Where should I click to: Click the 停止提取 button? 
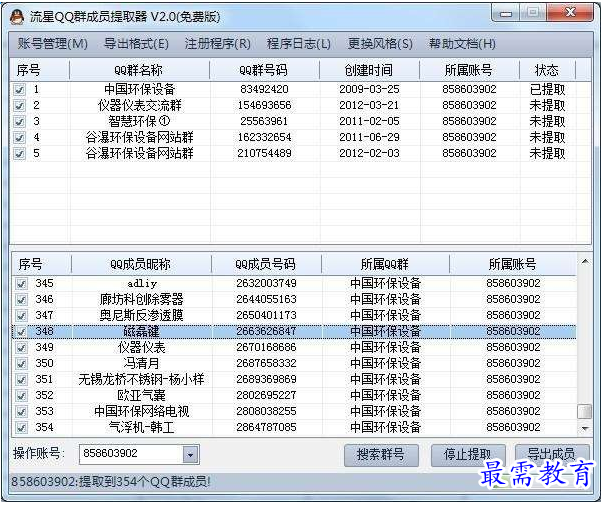click(x=468, y=455)
